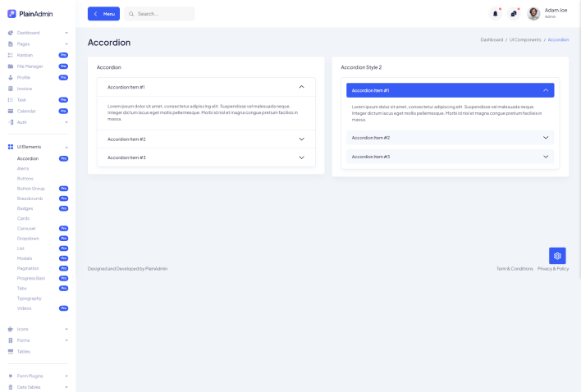Click the blue Menu button
581x392 pixels.
click(x=103, y=14)
